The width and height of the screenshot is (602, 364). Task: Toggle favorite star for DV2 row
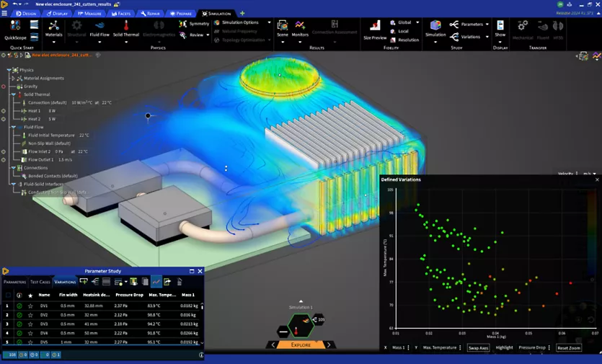tap(30, 315)
